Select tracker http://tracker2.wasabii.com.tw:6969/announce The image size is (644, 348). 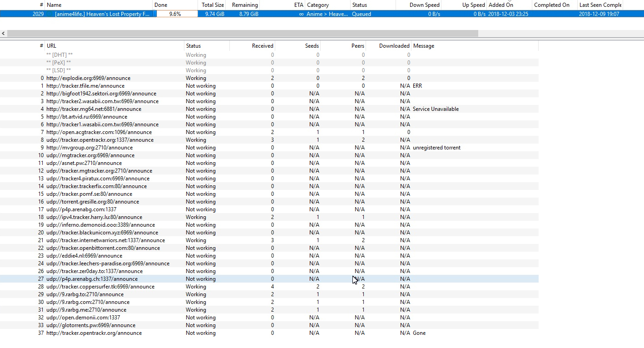269,101
